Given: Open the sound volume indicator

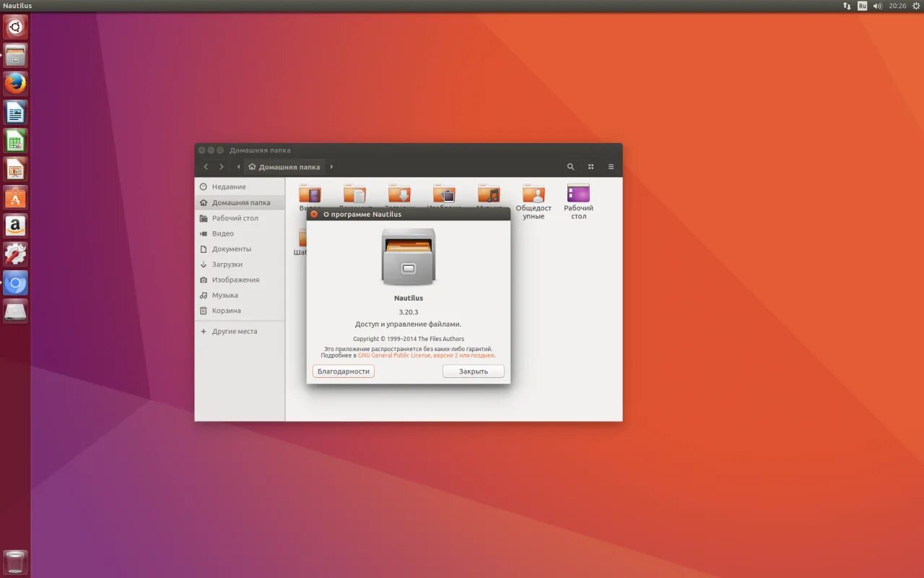Looking at the screenshot, I should coord(878,6).
